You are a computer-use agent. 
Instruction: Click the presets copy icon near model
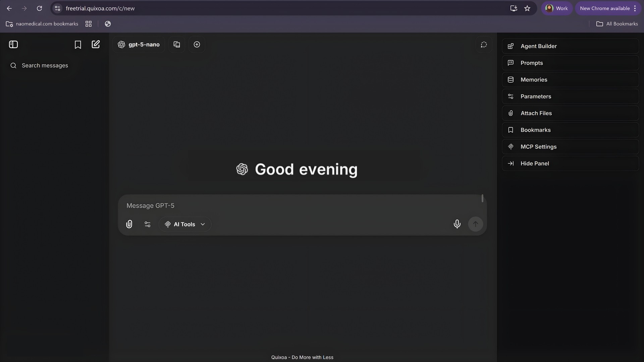tap(177, 45)
